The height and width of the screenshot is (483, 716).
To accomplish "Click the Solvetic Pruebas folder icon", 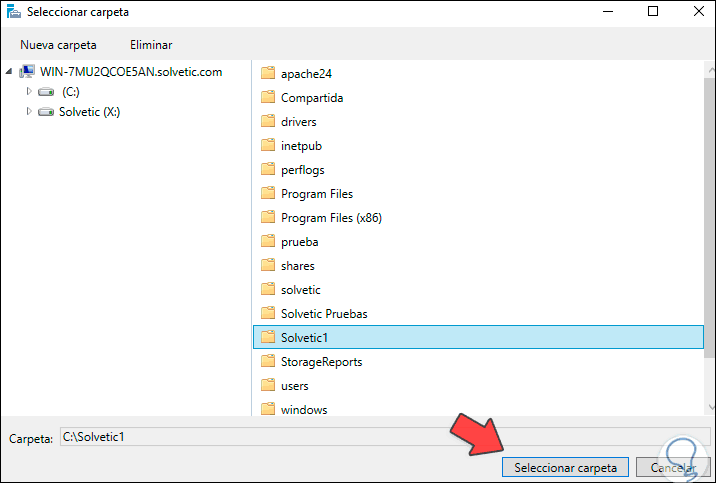I will pos(268,313).
